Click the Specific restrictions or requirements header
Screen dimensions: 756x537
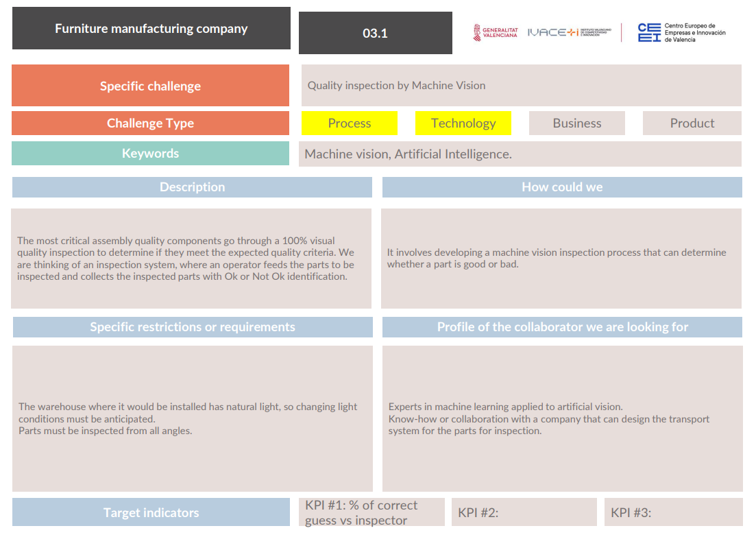[193, 327]
